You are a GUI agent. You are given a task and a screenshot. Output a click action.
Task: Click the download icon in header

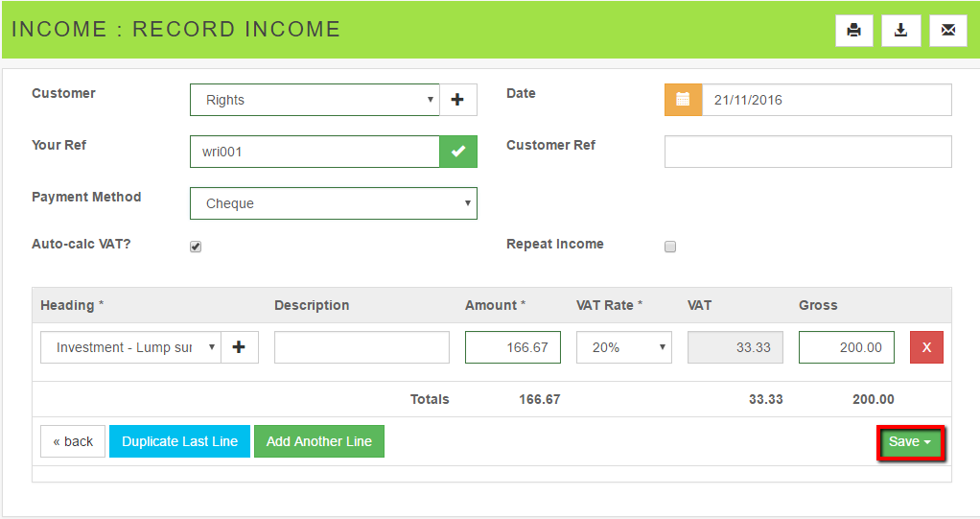pos(900,31)
